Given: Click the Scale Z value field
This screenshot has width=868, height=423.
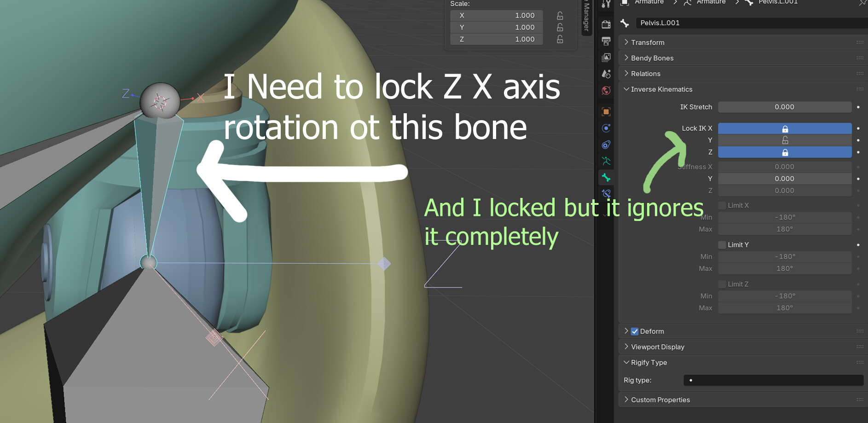Looking at the screenshot, I should click(x=497, y=40).
